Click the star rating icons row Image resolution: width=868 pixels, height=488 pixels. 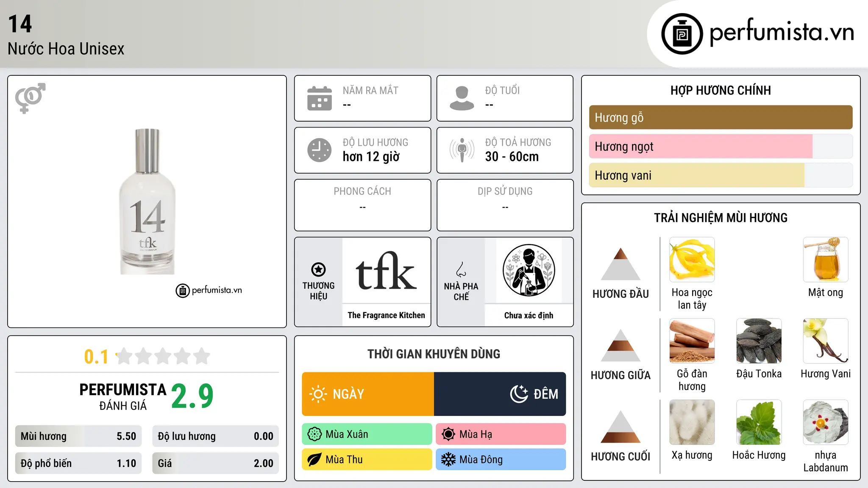[163, 356]
